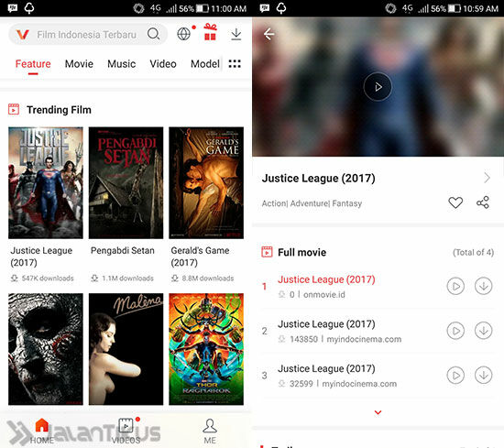Focus the Film Indonesia Terbaru search field

pos(88,34)
